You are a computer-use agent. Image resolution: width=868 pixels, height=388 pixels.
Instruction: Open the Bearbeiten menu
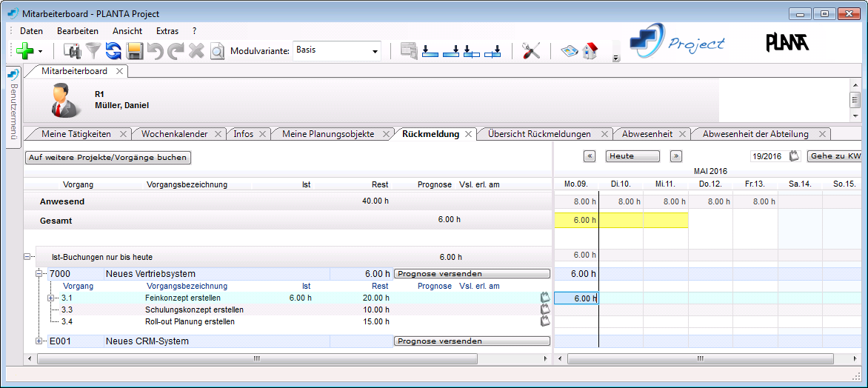coord(78,31)
